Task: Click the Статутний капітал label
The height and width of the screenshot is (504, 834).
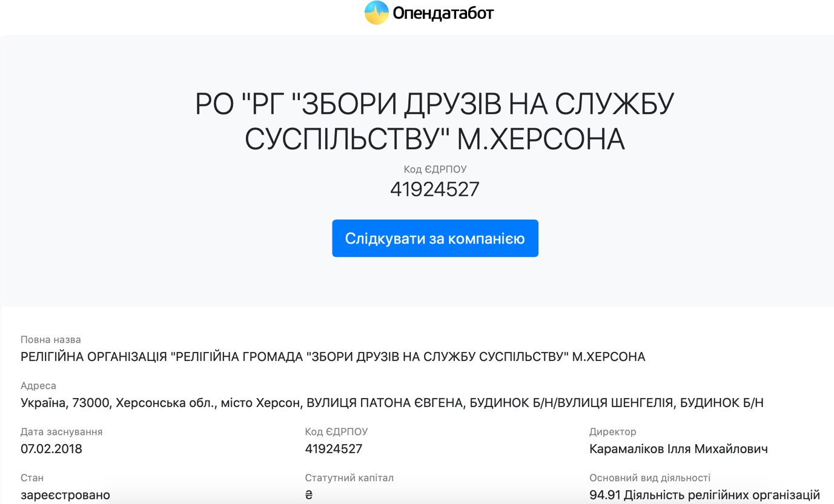Action: click(x=349, y=478)
